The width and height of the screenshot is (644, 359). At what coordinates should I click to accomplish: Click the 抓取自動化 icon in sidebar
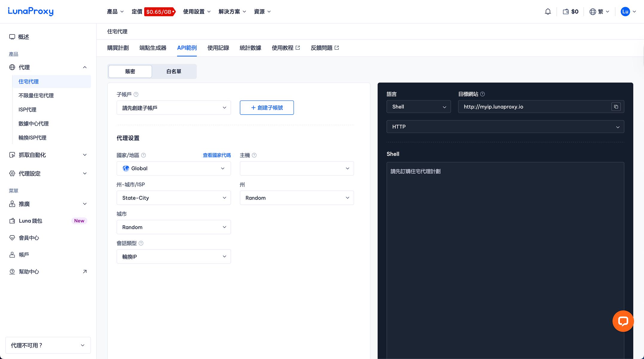12,155
